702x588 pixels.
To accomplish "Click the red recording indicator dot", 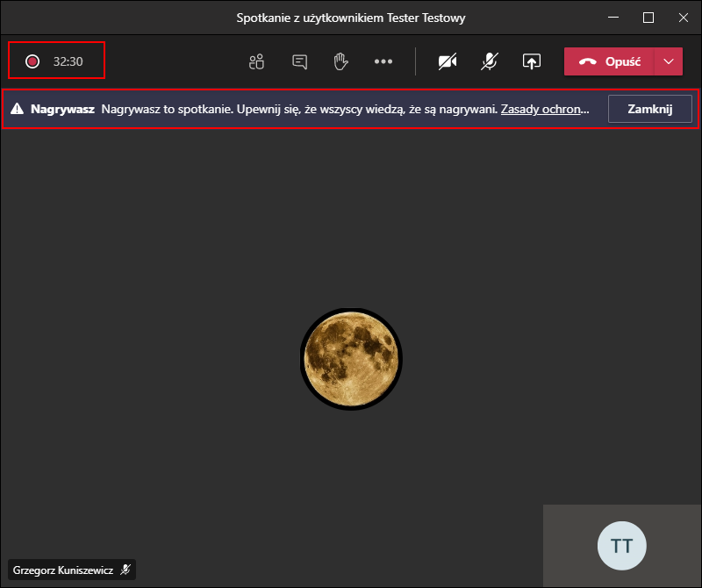I will [32, 61].
